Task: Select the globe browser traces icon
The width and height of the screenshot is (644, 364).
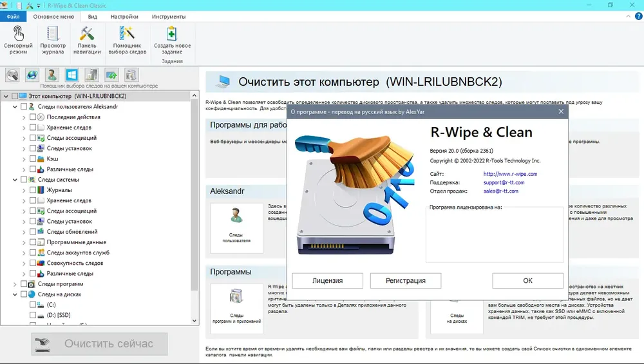Action: click(32, 75)
